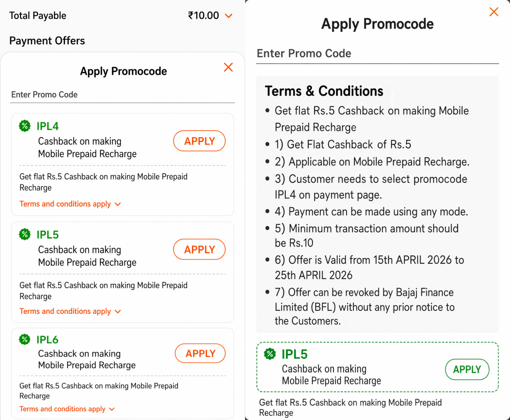Click the green percent badge next to IPL5
The image size is (510, 420).
pos(25,234)
